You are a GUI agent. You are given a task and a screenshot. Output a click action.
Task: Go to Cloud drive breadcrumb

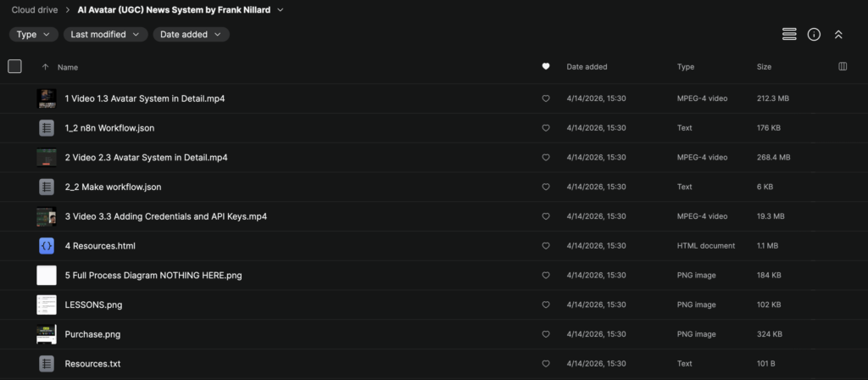(x=35, y=10)
